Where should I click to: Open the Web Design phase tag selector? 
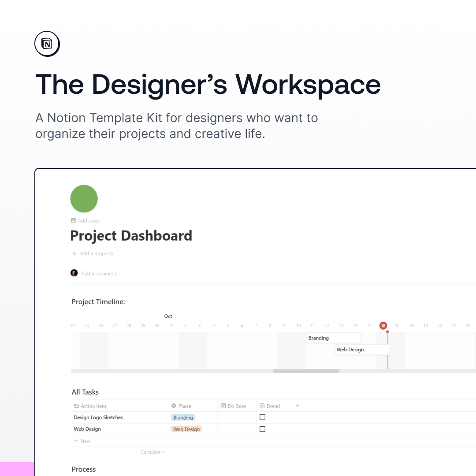coord(186,429)
